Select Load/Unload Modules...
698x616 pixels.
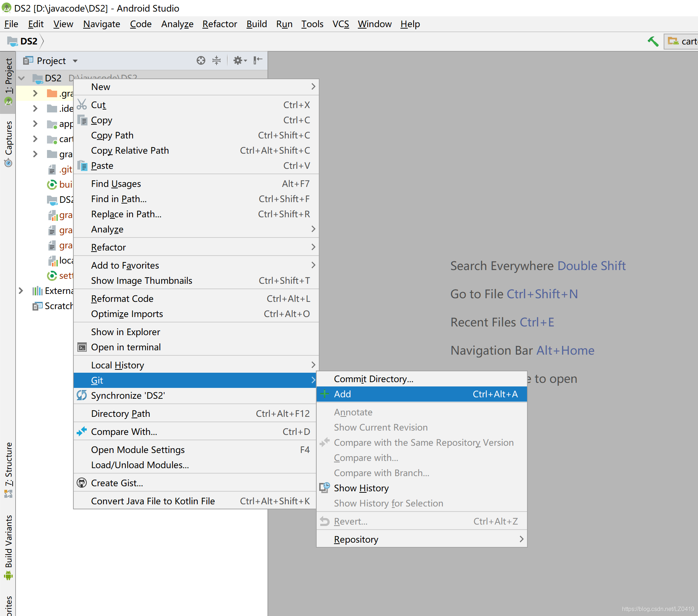pyautogui.click(x=195, y=465)
